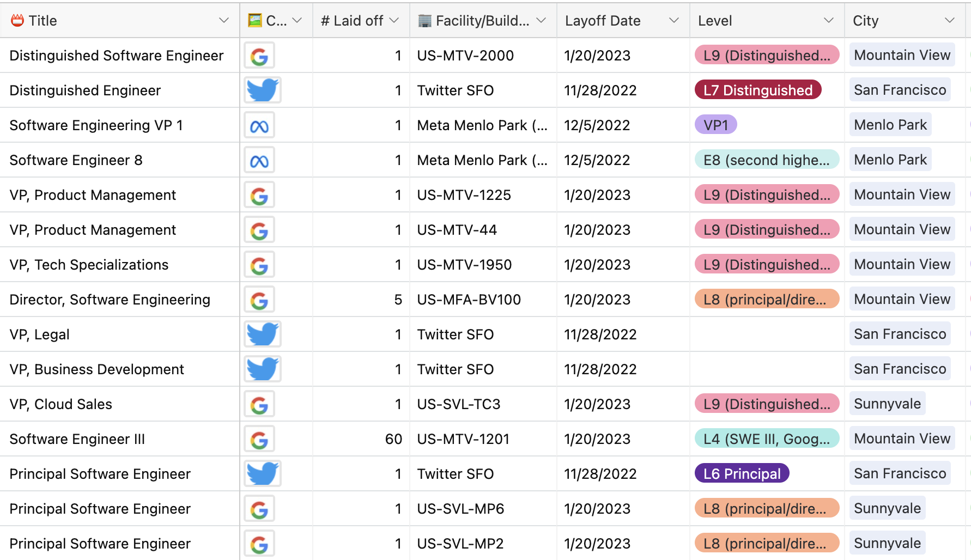Open the City column dropdown
Screen dimensions: 971x560
point(949,20)
